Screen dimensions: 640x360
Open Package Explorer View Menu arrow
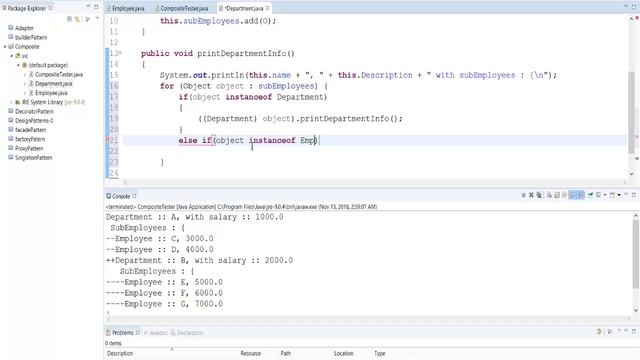(x=97, y=19)
